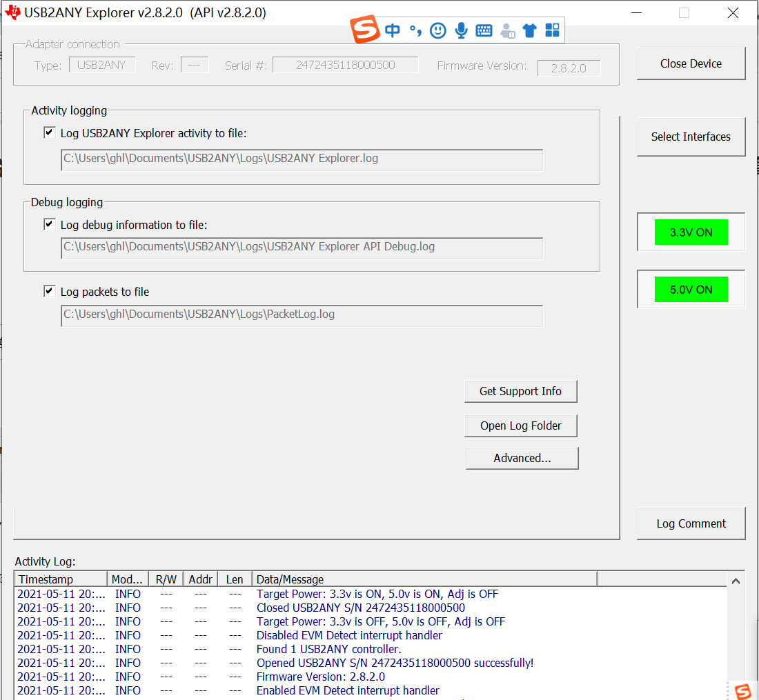
Task: Click the PacketLog.log path field
Action: tap(302, 315)
